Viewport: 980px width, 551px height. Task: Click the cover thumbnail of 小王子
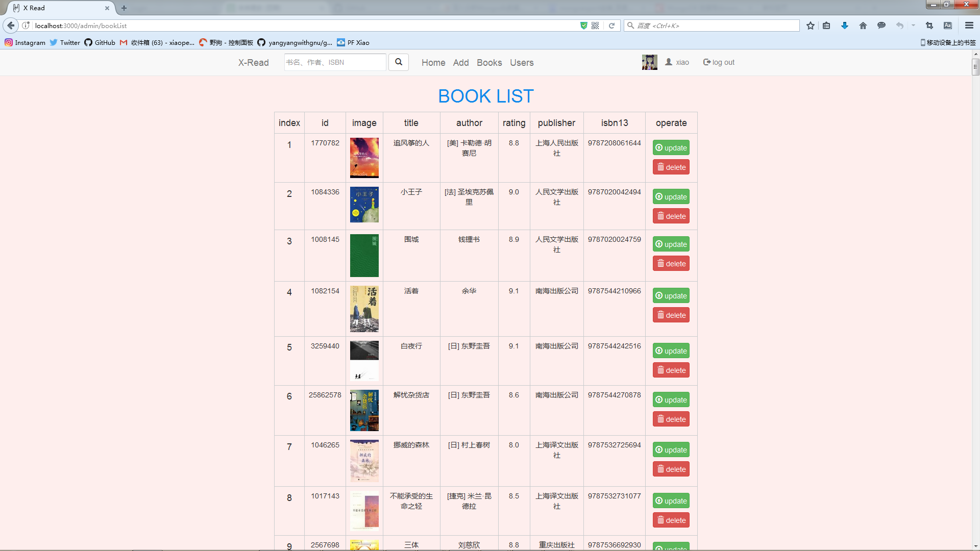tap(364, 205)
